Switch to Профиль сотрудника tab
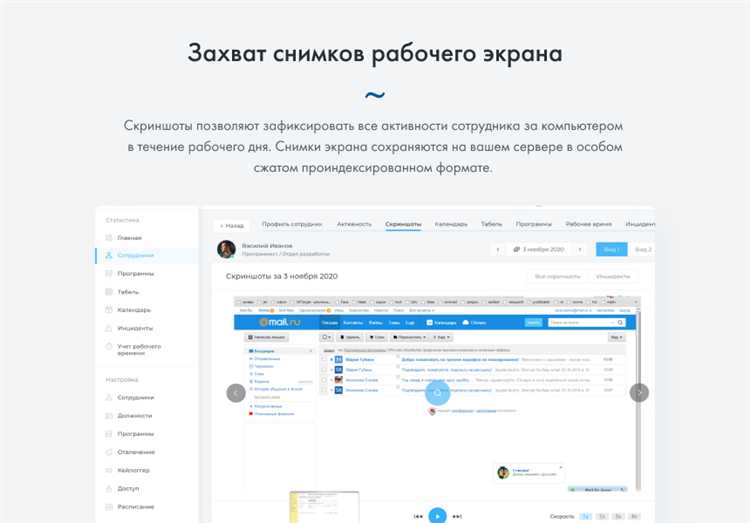This screenshot has height=523, width=750. point(292,224)
